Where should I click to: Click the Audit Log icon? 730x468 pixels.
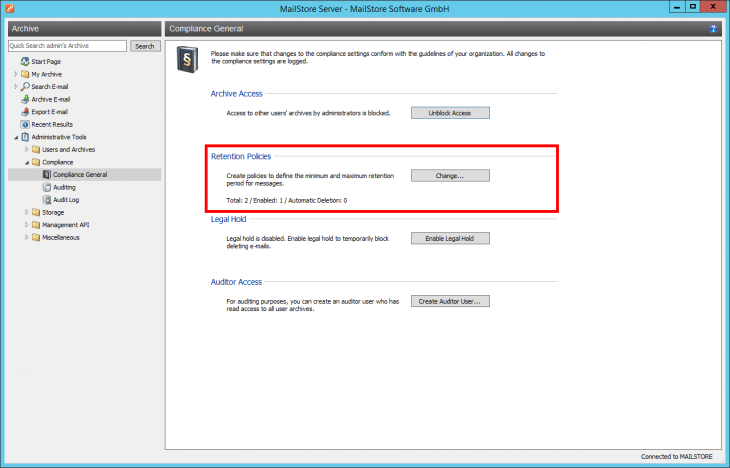pyautogui.click(x=47, y=200)
